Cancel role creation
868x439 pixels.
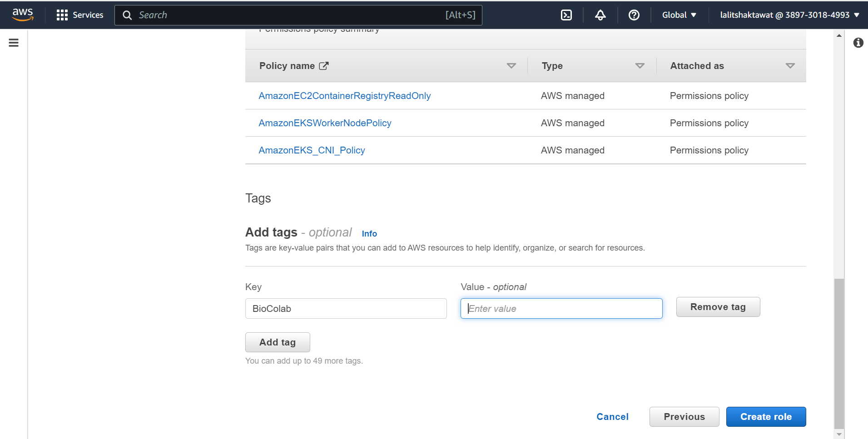612,417
